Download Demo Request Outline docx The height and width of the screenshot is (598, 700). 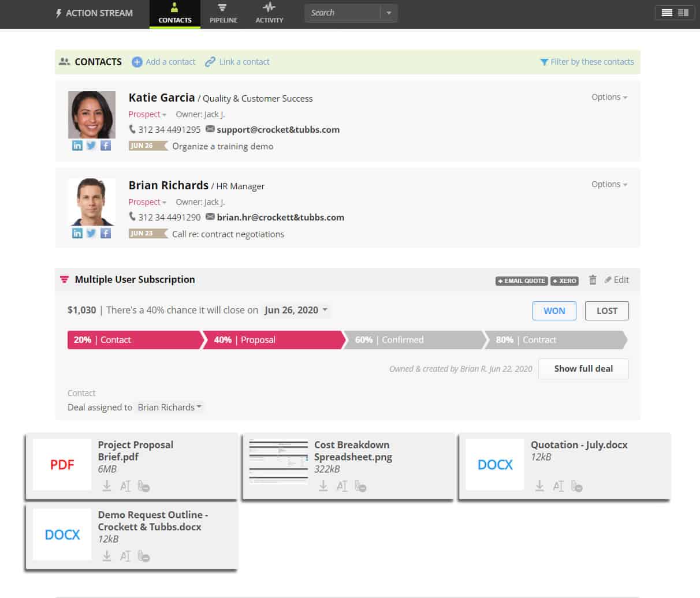[107, 556]
